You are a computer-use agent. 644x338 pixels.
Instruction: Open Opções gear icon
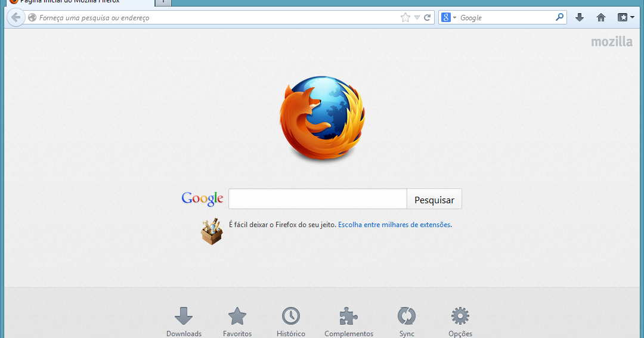[x=460, y=322]
